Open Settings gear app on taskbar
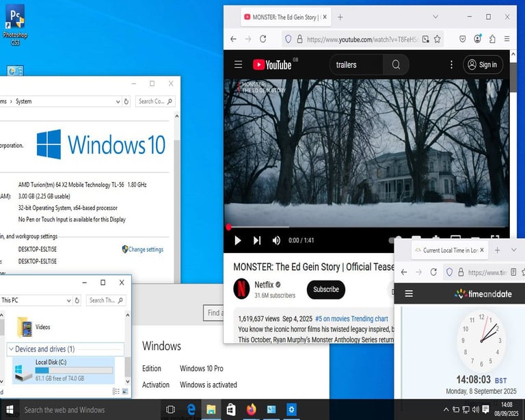 (x=291, y=409)
